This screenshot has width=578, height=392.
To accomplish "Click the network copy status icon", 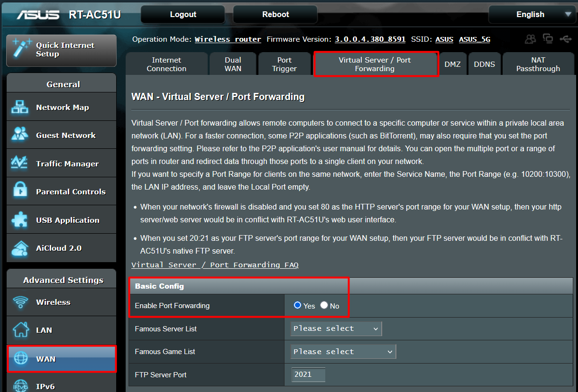I will 548,38.
